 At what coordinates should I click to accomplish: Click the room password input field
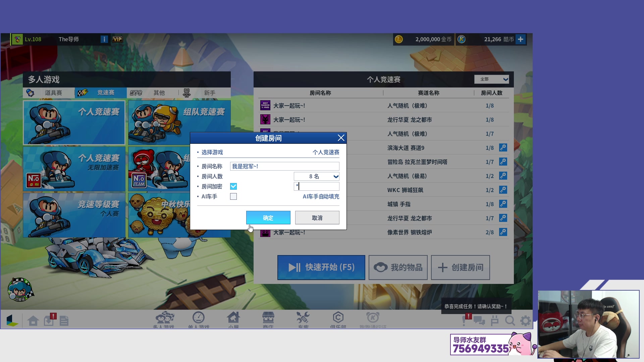[x=317, y=186]
